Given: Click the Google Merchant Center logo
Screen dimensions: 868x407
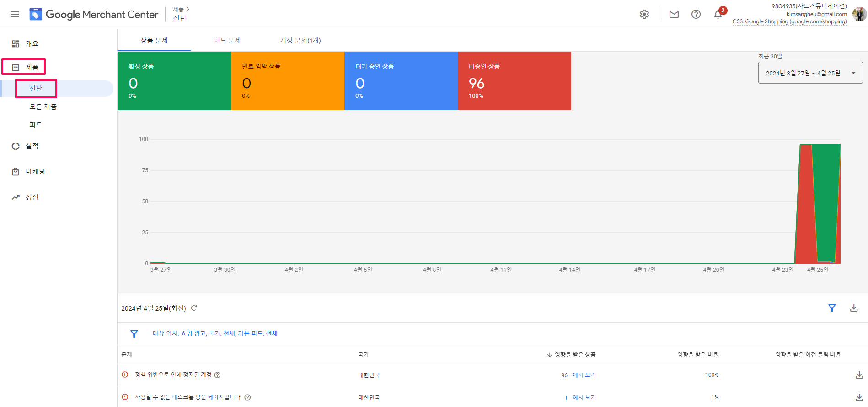Looking at the screenshot, I should point(94,14).
